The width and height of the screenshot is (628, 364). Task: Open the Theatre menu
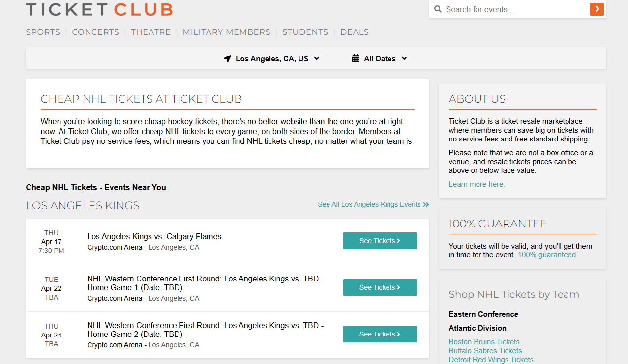(x=150, y=32)
